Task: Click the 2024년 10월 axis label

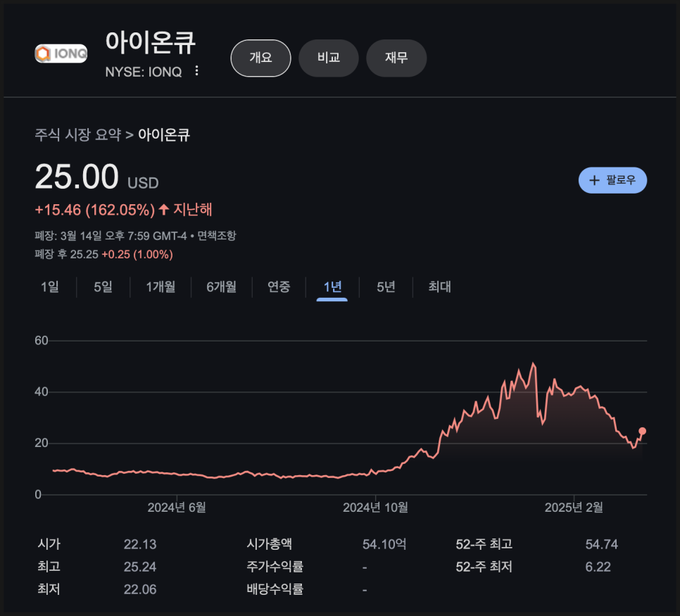Action: coord(375,508)
